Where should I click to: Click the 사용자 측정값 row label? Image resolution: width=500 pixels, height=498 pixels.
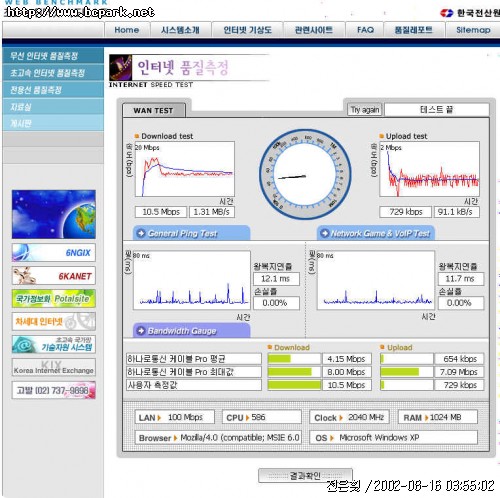point(194,385)
